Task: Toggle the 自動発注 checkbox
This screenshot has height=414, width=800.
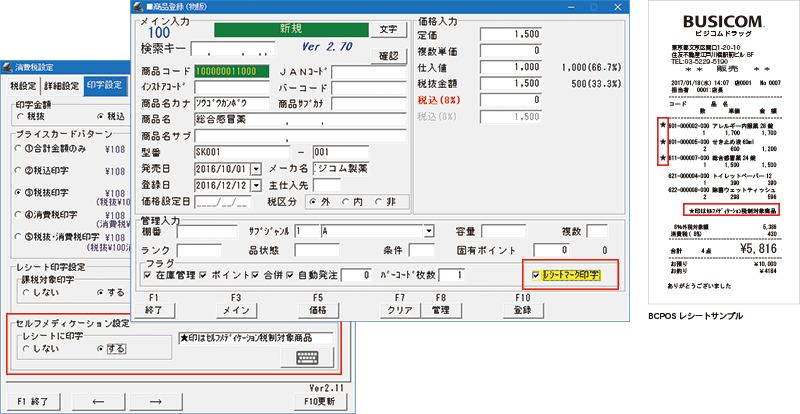Action: tap(291, 274)
